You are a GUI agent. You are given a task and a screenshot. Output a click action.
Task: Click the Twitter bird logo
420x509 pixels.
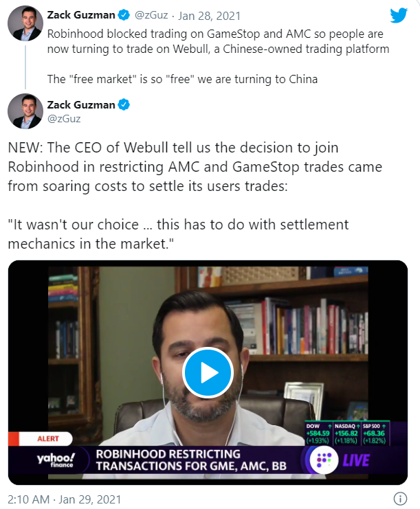[x=399, y=15]
